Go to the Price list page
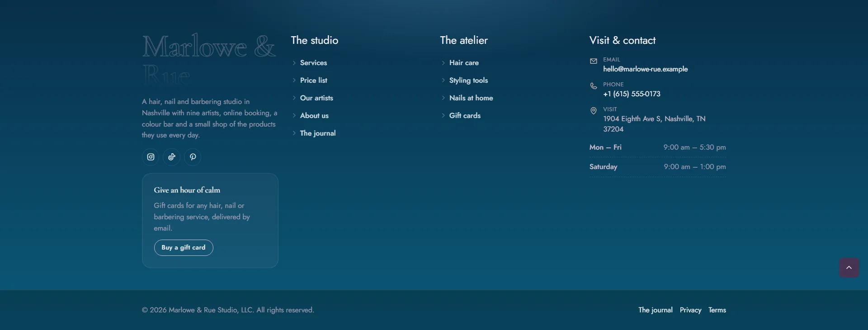868x330 pixels. click(x=313, y=80)
